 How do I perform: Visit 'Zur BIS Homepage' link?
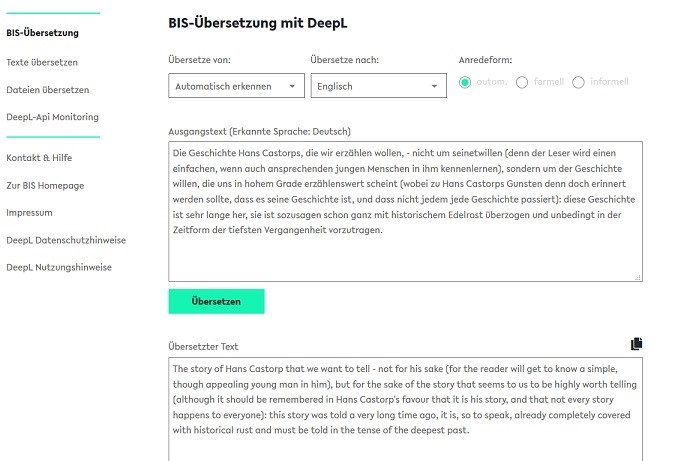click(x=45, y=185)
